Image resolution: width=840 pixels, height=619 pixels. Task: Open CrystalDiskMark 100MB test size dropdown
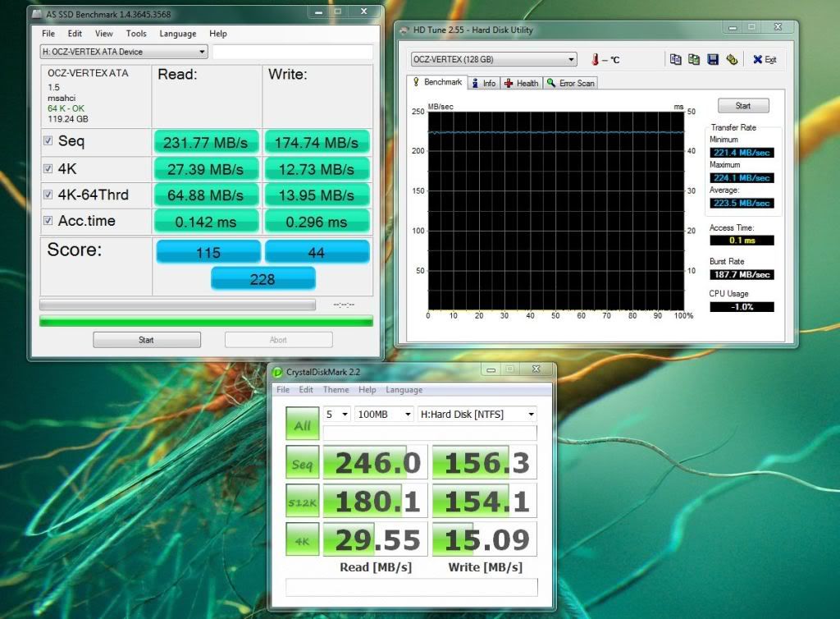point(384,415)
